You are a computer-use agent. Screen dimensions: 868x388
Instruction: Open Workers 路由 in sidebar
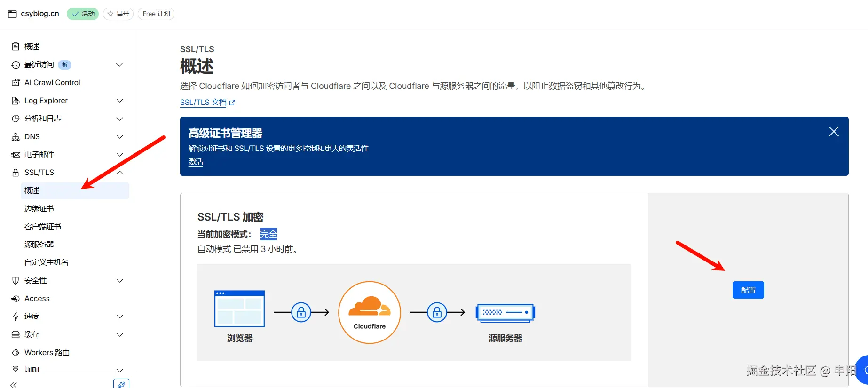pos(47,353)
